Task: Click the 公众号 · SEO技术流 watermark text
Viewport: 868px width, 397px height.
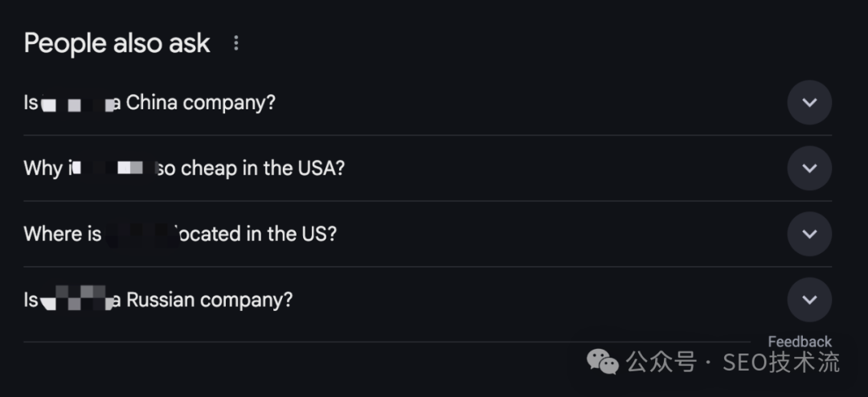Action: click(x=733, y=362)
